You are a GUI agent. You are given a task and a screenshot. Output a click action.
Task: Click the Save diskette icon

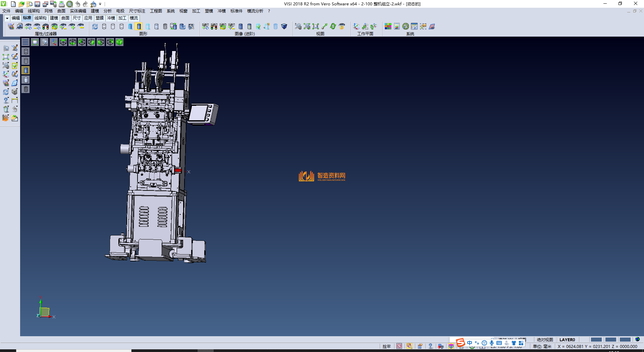click(37, 4)
